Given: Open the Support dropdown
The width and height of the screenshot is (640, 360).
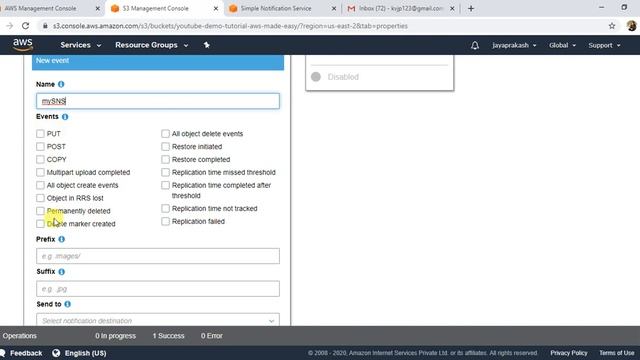Looking at the screenshot, I should tap(604, 45).
